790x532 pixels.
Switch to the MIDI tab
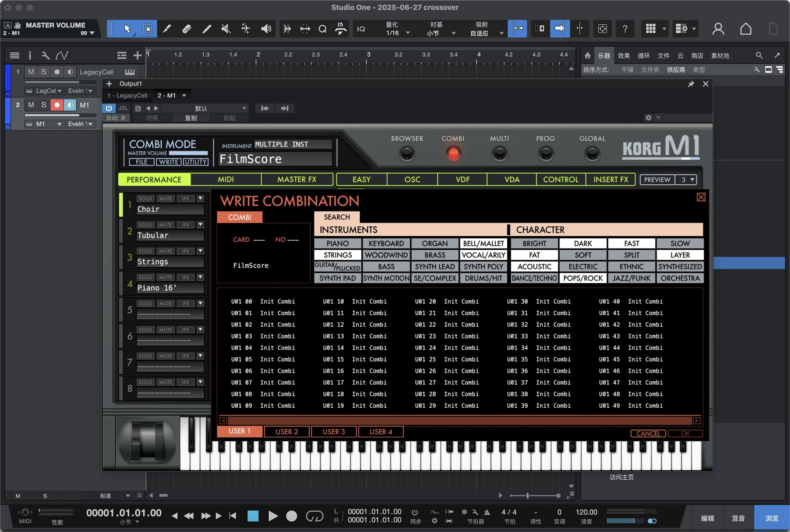point(225,179)
